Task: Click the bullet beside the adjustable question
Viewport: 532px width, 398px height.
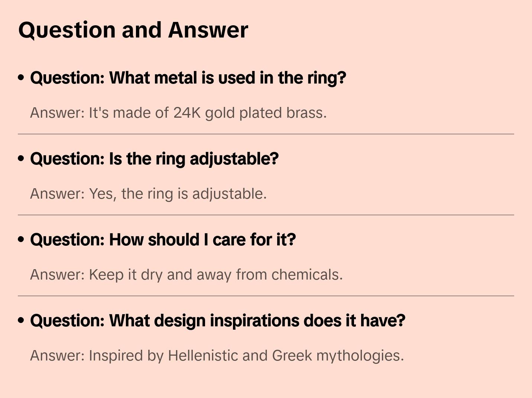Action: pos(21,159)
